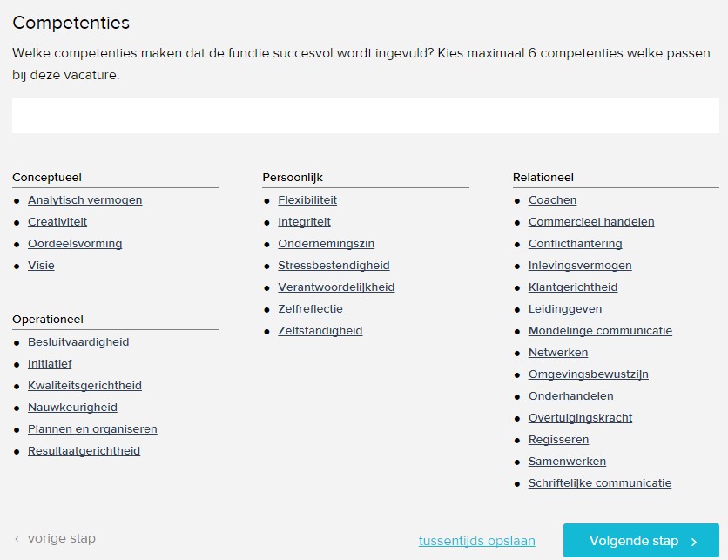Click the empty competencies input field
The image size is (728, 560).
pyautogui.click(x=365, y=116)
